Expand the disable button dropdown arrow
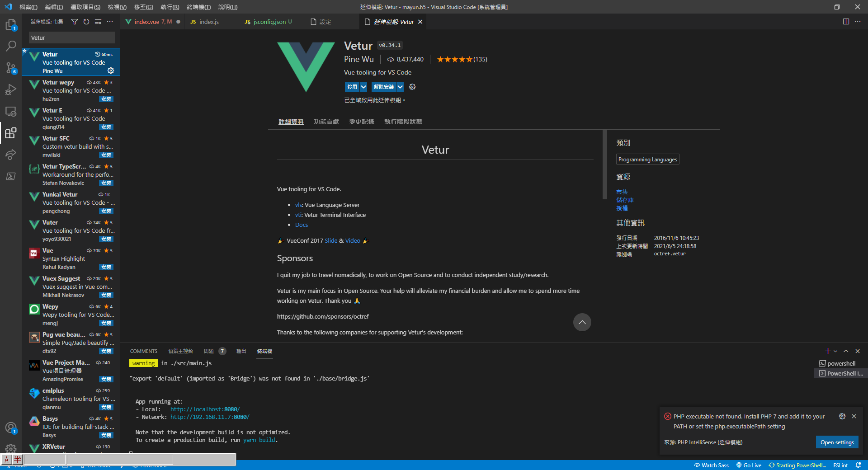This screenshot has height=470, width=868. coord(363,87)
